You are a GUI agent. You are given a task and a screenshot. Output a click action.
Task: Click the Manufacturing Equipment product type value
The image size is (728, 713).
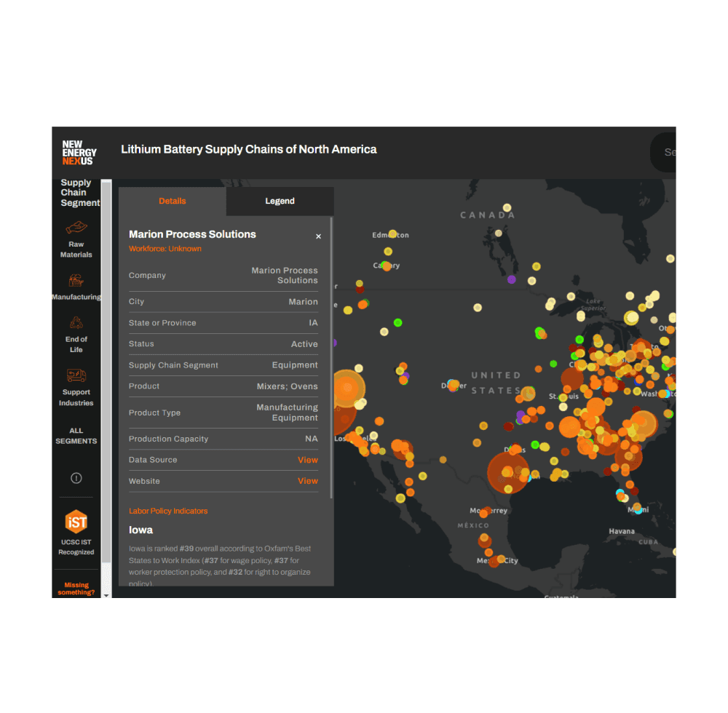pos(288,413)
